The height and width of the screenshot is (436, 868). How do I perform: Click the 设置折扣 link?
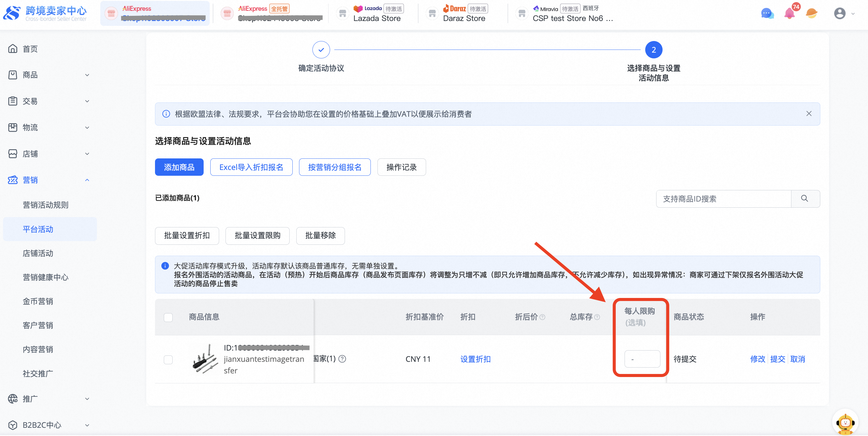[475, 359]
